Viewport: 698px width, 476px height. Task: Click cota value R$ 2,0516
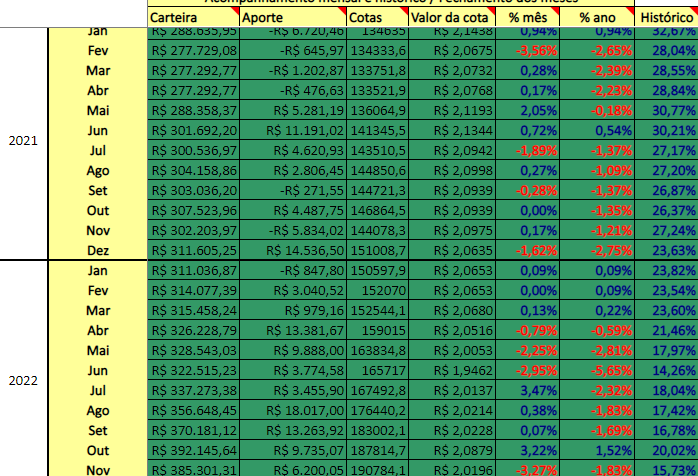[x=452, y=331]
